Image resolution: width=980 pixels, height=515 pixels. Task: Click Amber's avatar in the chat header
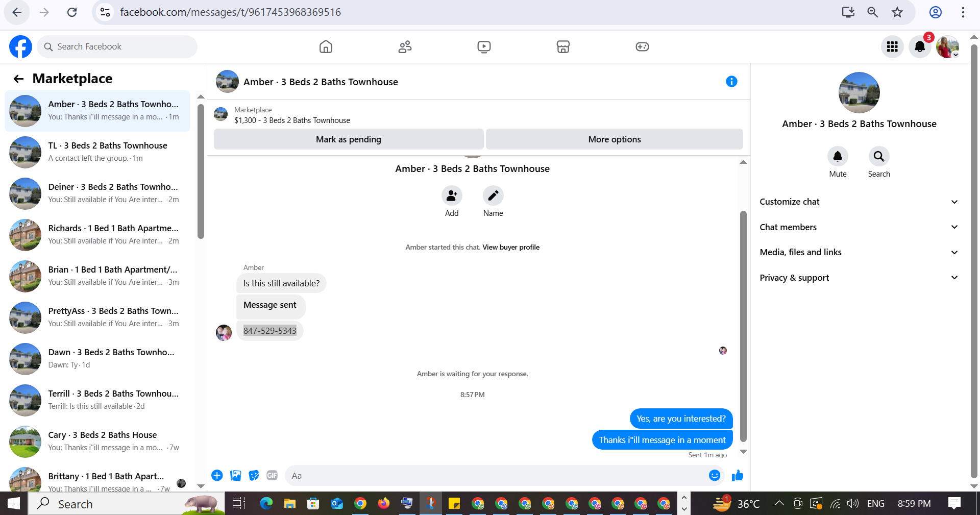point(227,82)
